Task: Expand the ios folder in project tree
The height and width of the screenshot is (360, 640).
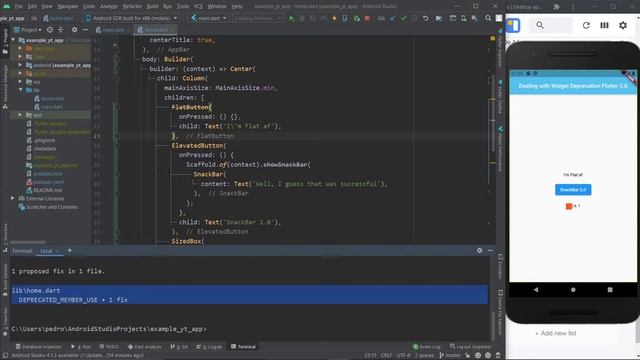Action: click(x=20, y=82)
